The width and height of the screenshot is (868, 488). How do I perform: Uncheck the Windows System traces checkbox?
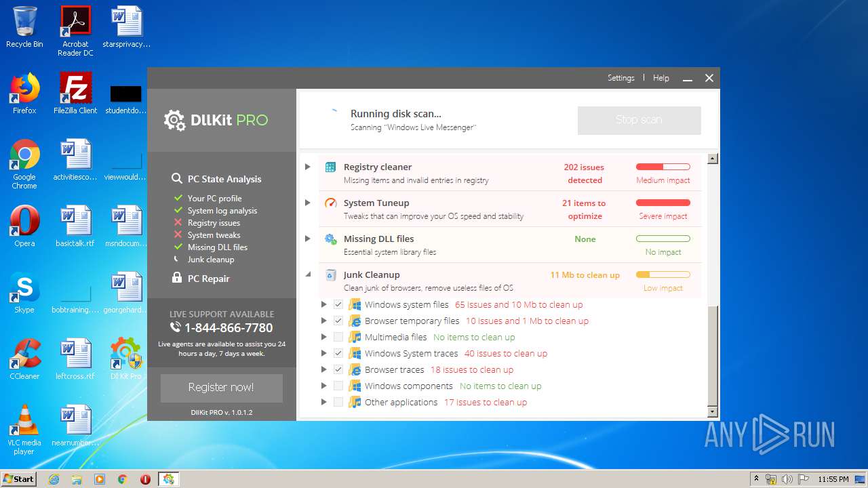[338, 353]
